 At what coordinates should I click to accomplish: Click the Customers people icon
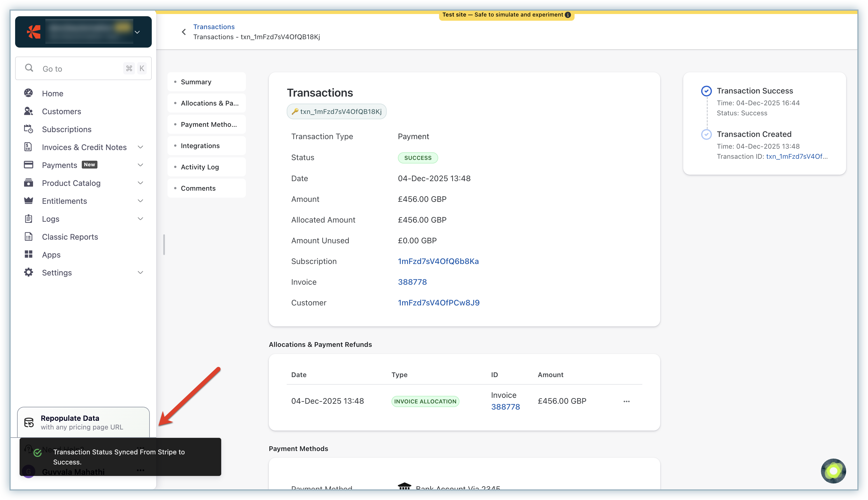pos(29,111)
